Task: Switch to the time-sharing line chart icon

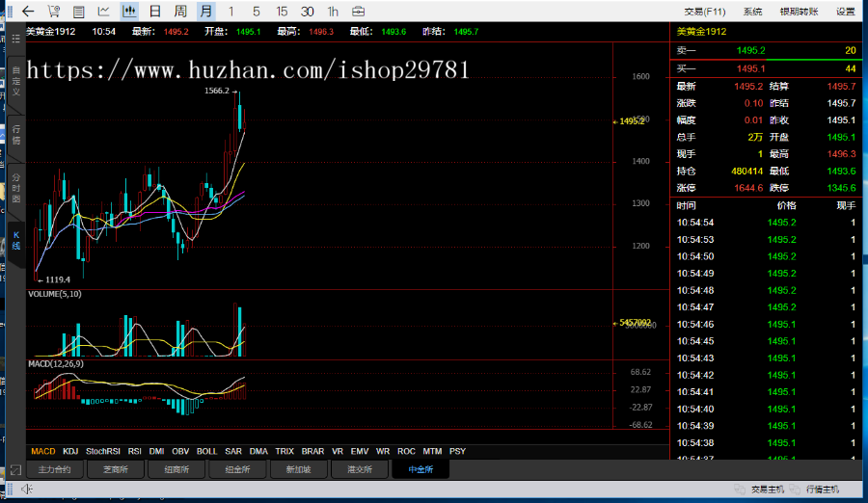Action: click(x=103, y=11)
